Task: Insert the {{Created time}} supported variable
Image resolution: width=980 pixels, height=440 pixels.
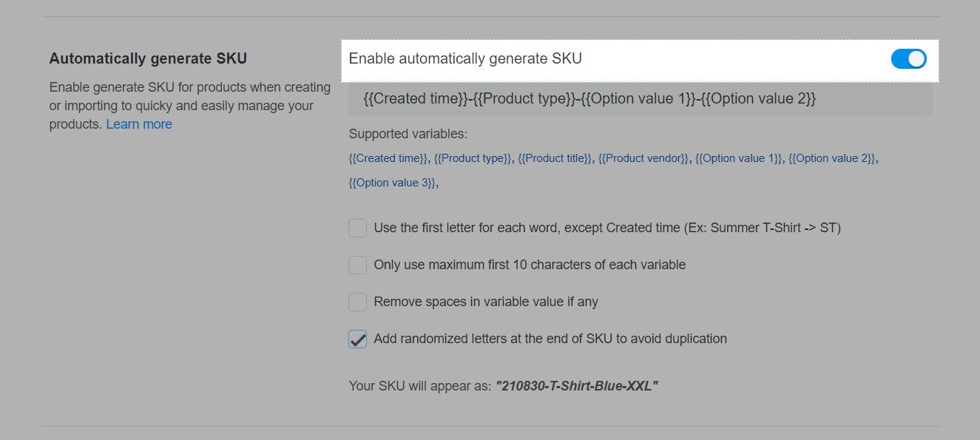Action: tap(388, 158)
